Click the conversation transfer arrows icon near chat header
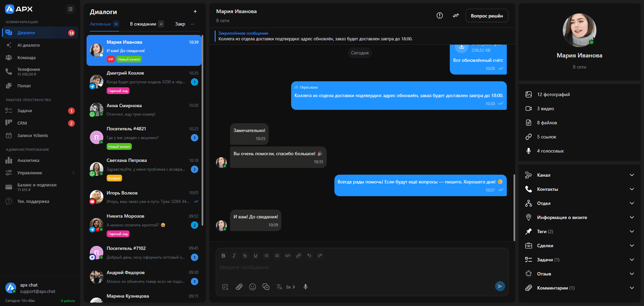644x306 pixels. tap(456, 15)
